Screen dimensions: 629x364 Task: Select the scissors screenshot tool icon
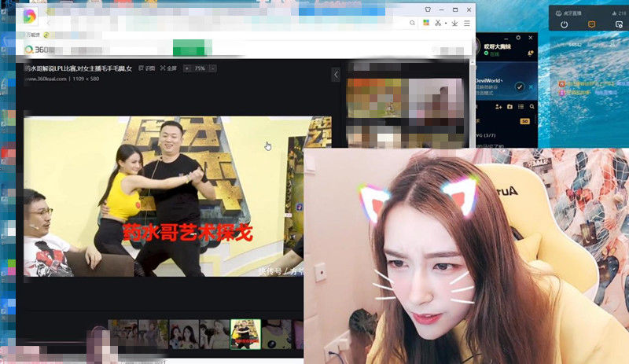[438, 23]
